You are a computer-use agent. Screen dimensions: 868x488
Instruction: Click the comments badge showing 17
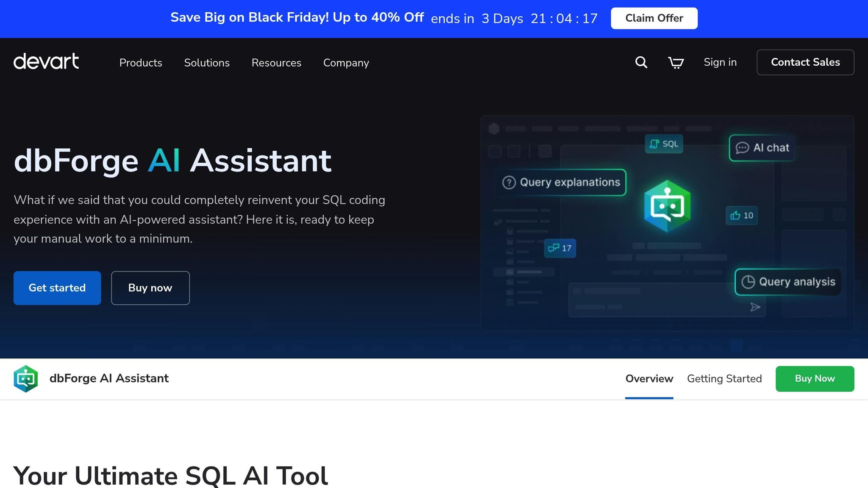click(560, 248)
